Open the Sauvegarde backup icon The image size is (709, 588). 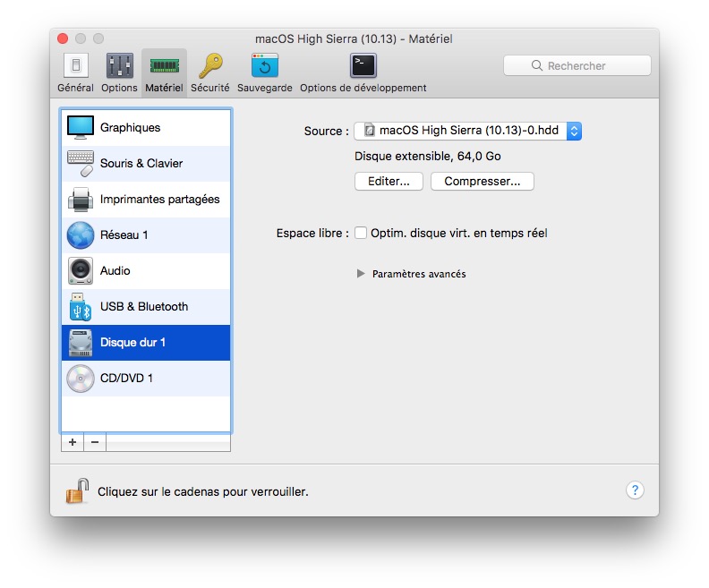[264, 65]
